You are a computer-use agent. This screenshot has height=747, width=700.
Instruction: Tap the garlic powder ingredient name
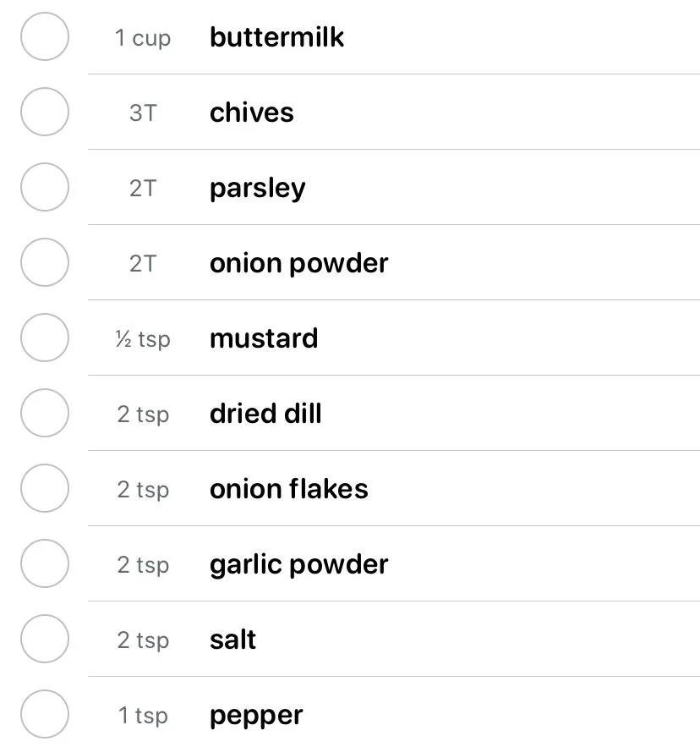299,565
